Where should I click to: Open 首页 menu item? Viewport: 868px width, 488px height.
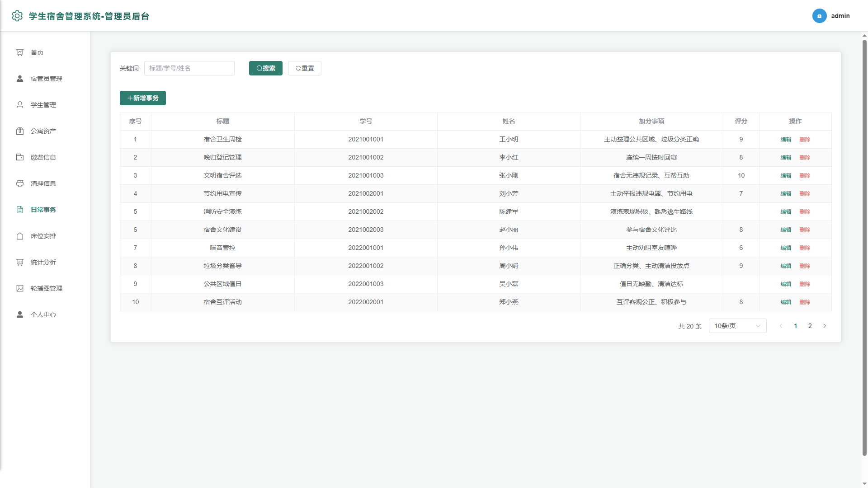coord(45,52)
